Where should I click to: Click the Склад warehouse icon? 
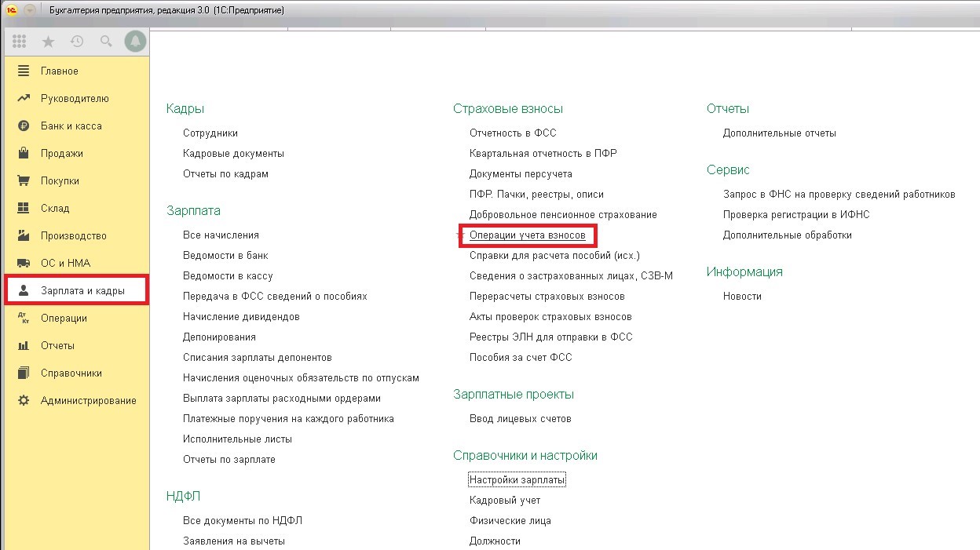(24, 209)
